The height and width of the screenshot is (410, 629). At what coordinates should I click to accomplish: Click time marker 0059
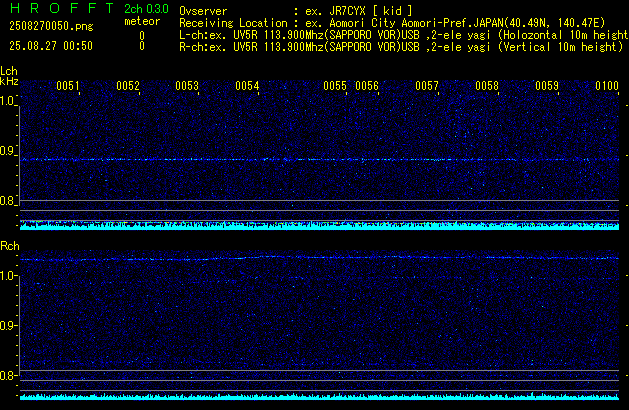pos(547,86)
